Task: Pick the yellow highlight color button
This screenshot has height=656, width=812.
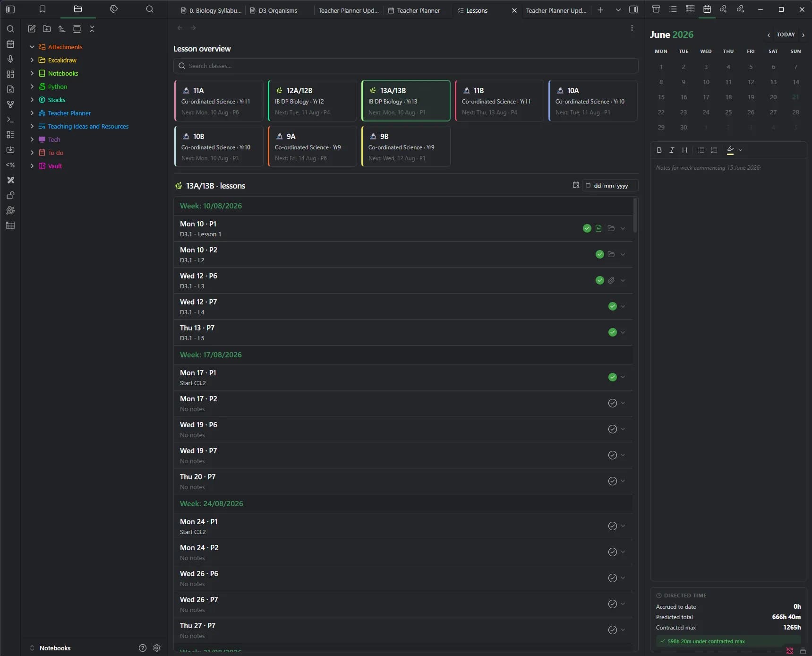Action: (730, 150)
